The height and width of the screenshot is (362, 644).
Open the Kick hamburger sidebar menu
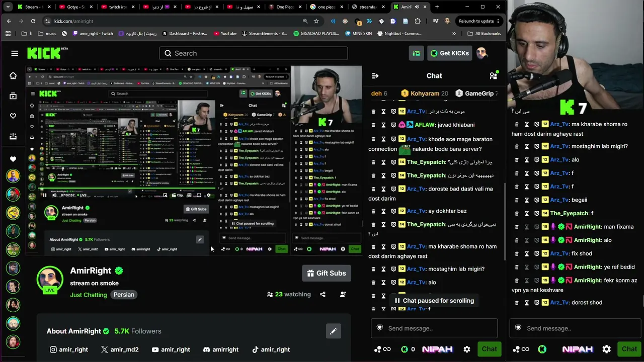coord(15,53)
